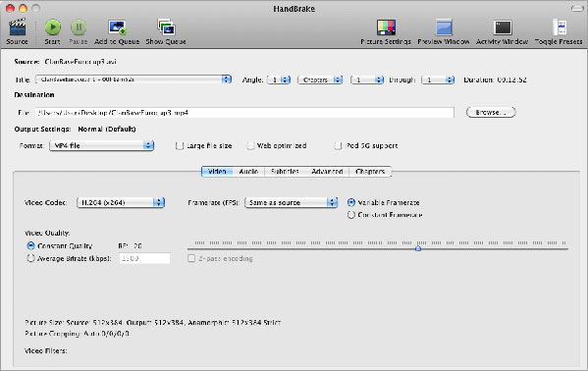Image resolution: width=588 pixels, height=371 pixels.
Task: Select Variable Framerate radio button
Action: pyautogui.click(x=351, y=202)
